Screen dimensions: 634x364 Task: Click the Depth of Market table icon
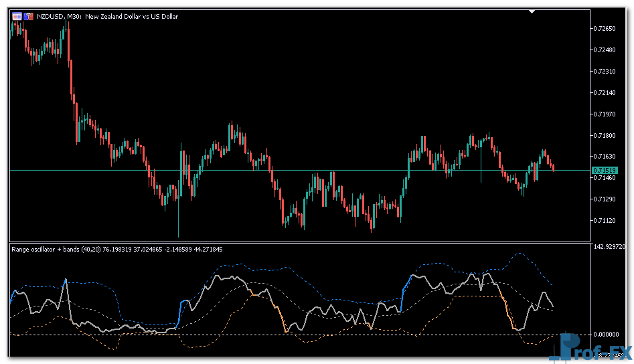(x=16, y=16)
